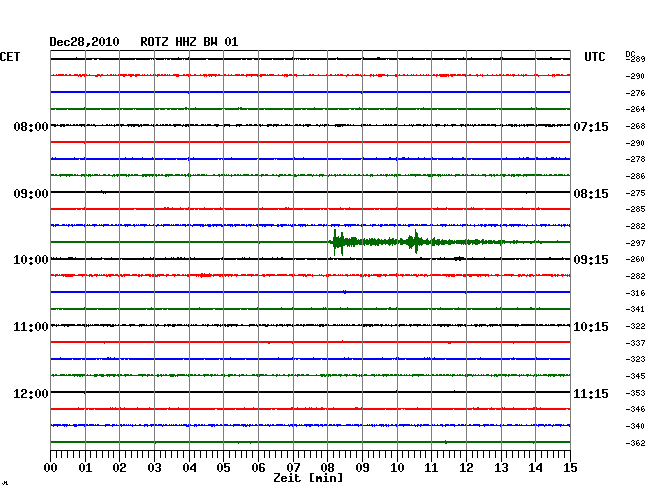
Task: Select the UTC time label '10:15'
Action: [591, 327]
